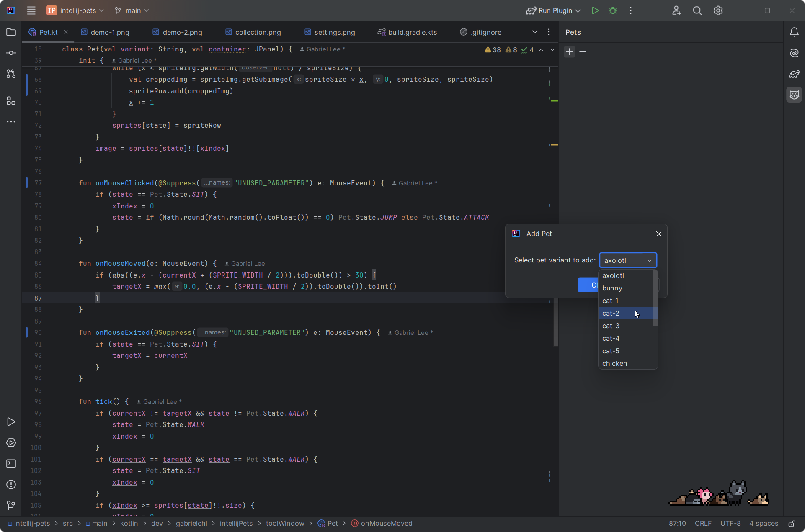The width and height of the screenshot is (805, 532).
Task: Add a pet with plus button
Action: pyautogui.click(x=569, y=51)
